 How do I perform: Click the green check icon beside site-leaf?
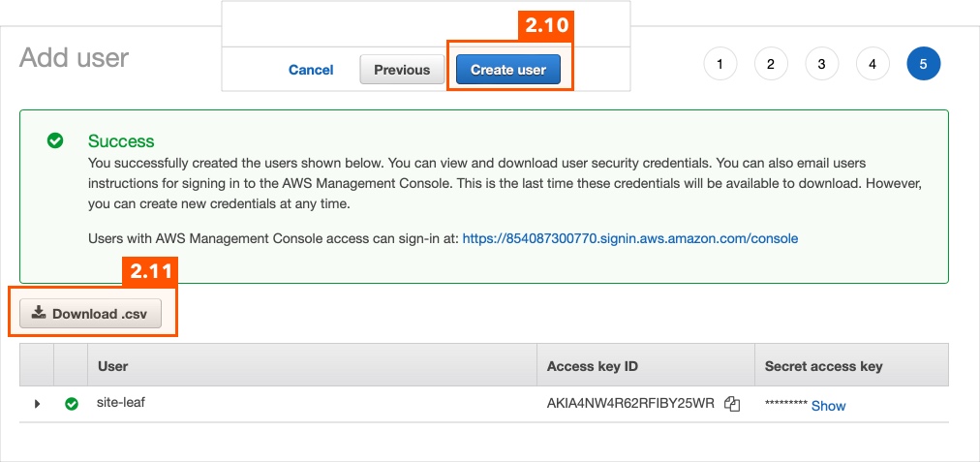coord(72,404)
